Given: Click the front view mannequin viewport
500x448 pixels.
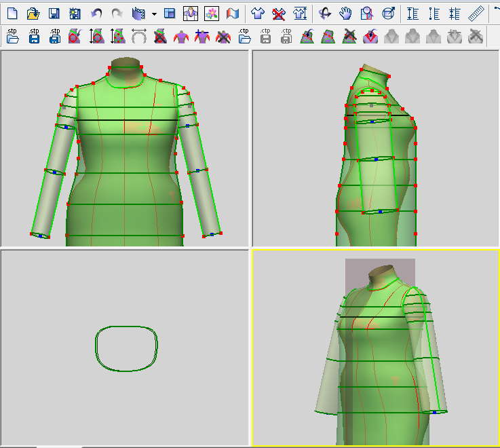Looking at the screenshot, I should pos(125,149).
